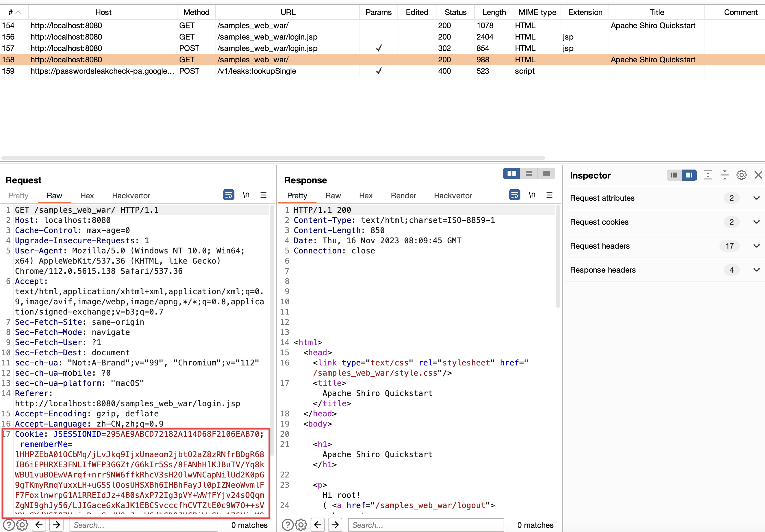Viewport: 765px width, 532px height.
Task: Click the Response pane vertical scrollbar
Action: [558, 257]
